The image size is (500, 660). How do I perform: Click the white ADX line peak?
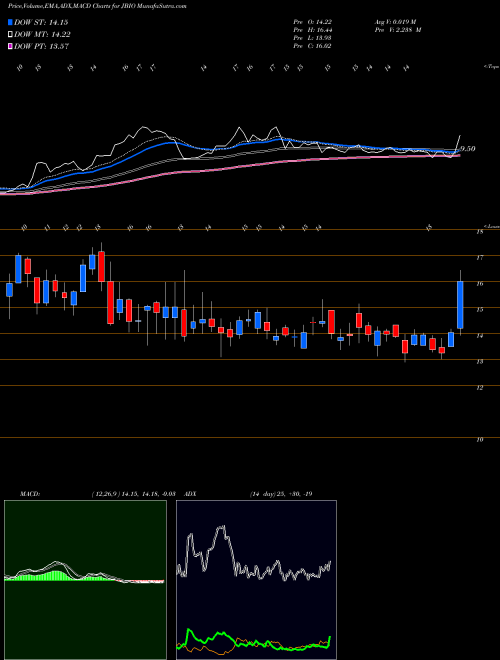click(x=222, y=527)
